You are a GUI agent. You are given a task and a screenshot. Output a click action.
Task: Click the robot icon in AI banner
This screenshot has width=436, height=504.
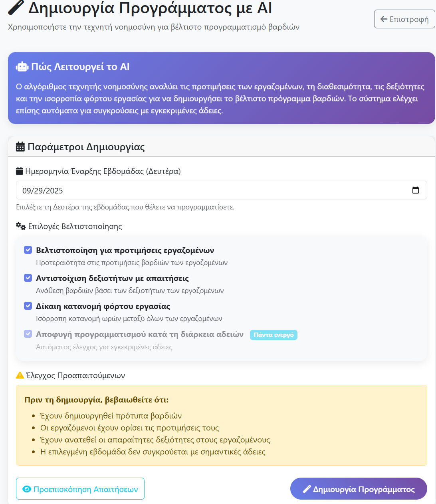[x=22, y=67]
